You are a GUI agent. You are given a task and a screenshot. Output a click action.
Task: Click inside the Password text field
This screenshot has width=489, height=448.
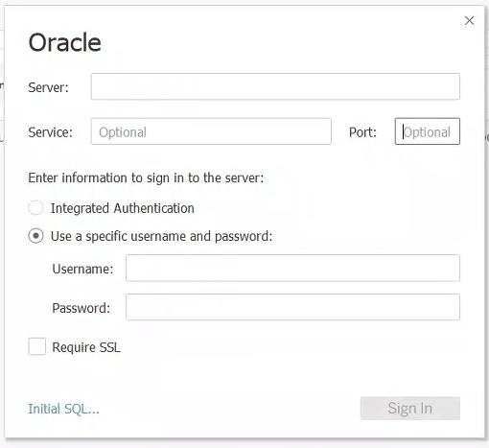tap(292, 307)
